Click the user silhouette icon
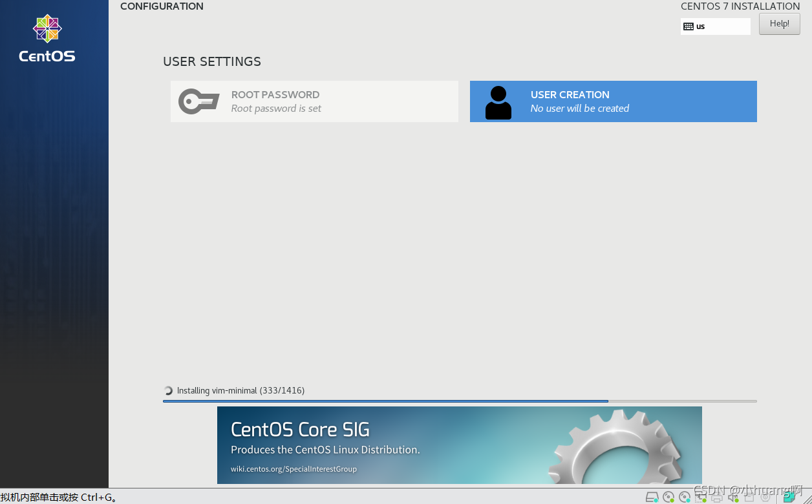Viewport: 812px width, 504px height. (x=498, y=103)
